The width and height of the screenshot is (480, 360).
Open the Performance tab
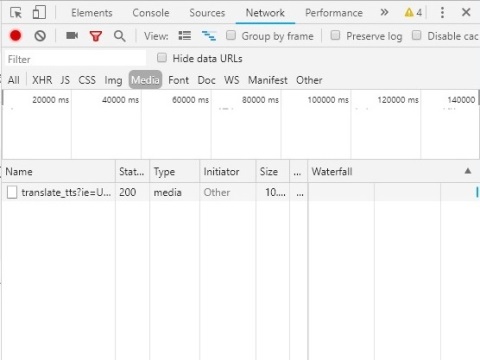334,13
